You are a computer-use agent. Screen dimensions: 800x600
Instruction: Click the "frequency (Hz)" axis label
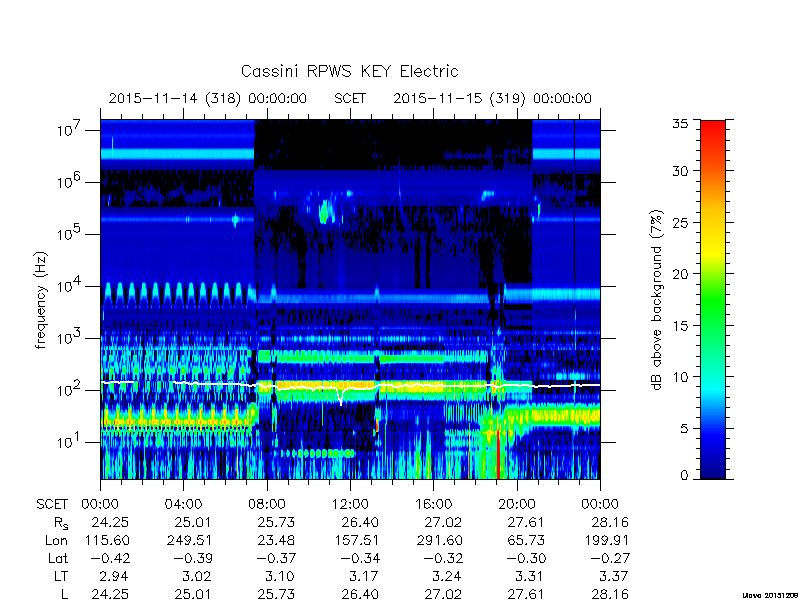pos(41,300)
